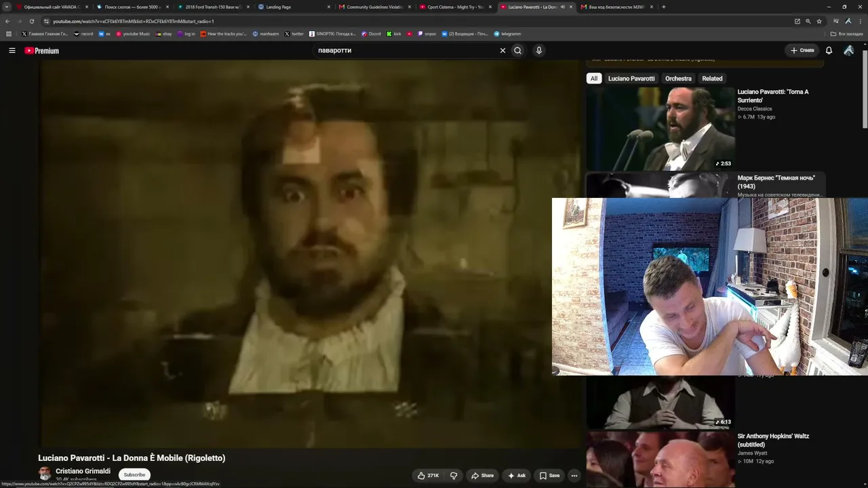Screen dimensions: 868x488
Task: Select the All filter chip
Action: (594, 79)
